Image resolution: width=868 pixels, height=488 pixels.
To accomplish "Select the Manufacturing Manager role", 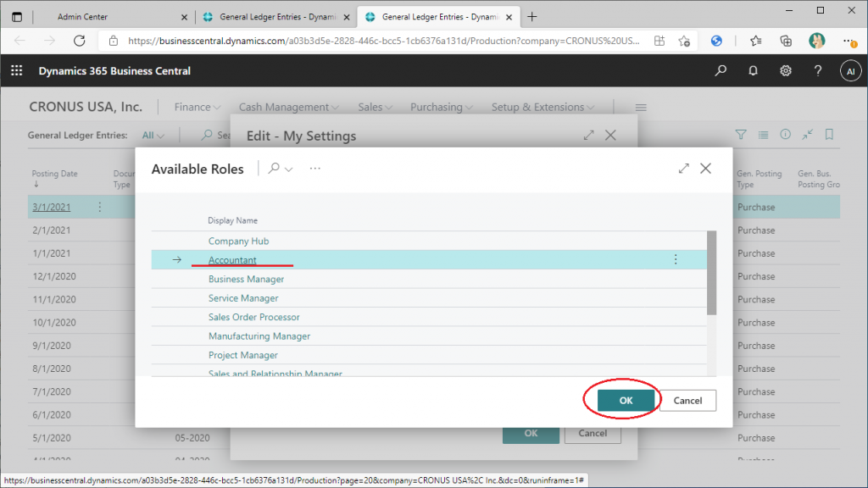I will point(259,335).
